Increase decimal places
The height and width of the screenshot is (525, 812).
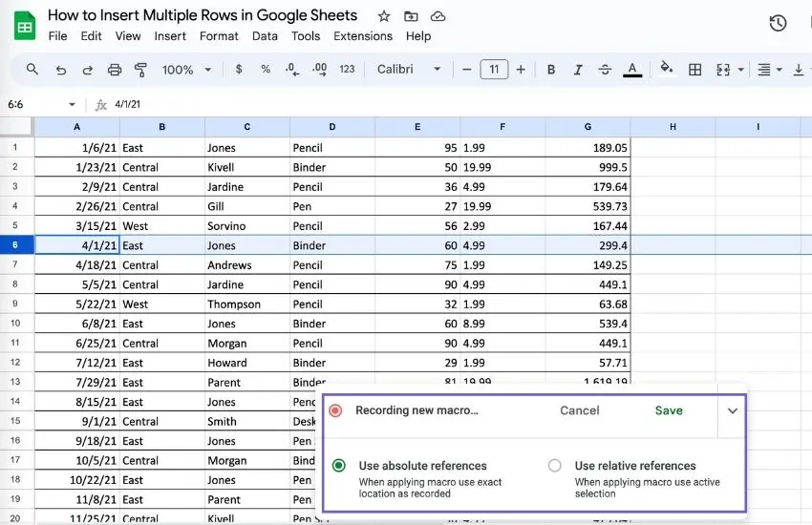point(319,70)
